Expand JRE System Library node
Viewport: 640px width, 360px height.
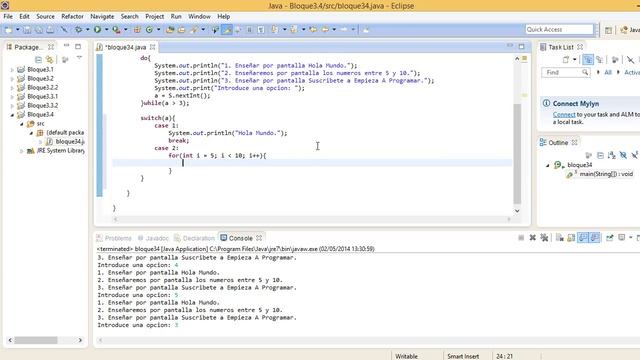(x=22, y=151)
